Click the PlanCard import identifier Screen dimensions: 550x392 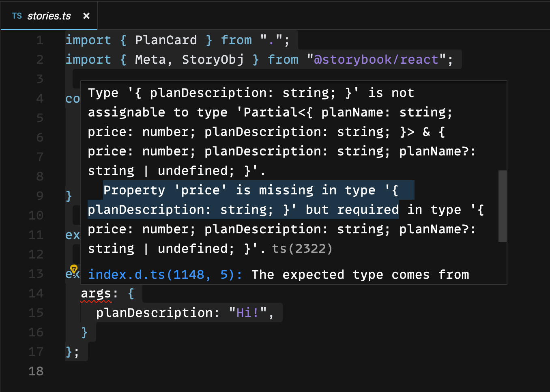[x=166, y=40]
